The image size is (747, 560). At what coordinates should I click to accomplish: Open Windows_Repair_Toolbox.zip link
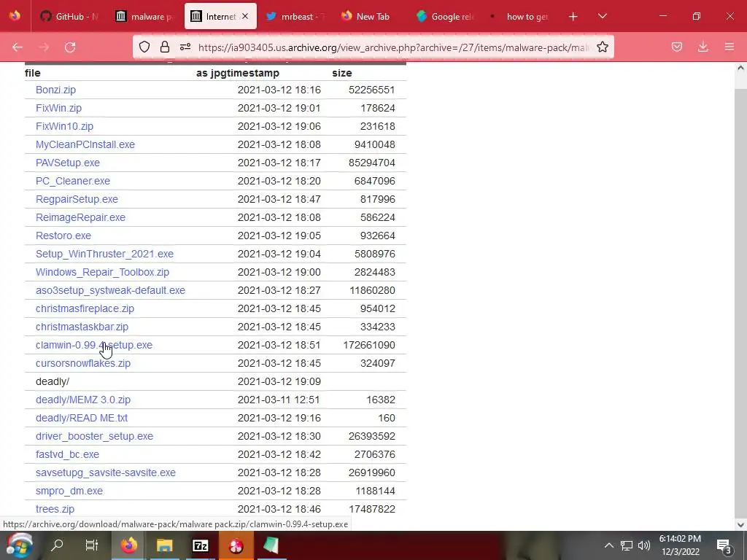click(102, 272)
